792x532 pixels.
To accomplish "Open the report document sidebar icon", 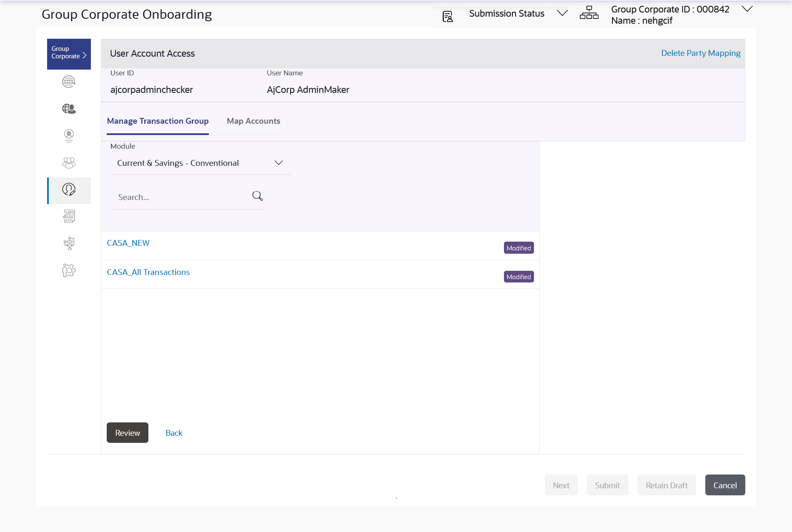I will (69, 216).
